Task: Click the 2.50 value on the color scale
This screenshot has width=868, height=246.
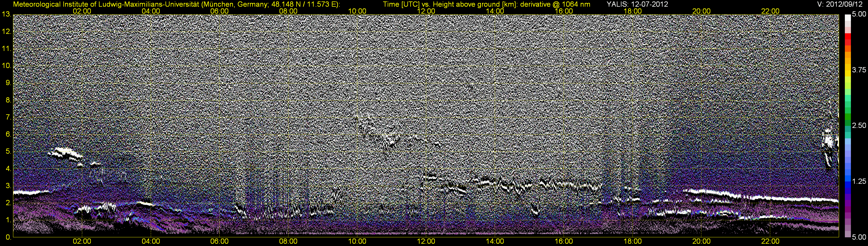Action: click(859, 126)
